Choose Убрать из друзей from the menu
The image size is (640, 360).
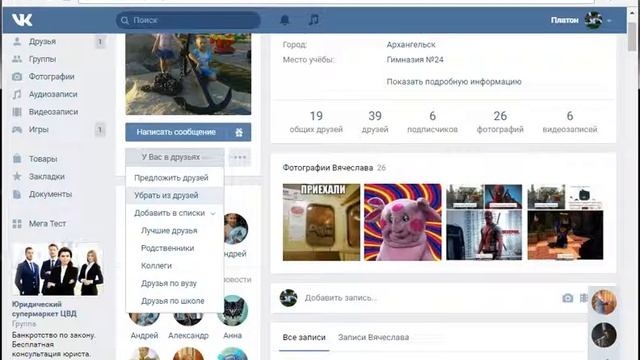click(x=175, y=195)
